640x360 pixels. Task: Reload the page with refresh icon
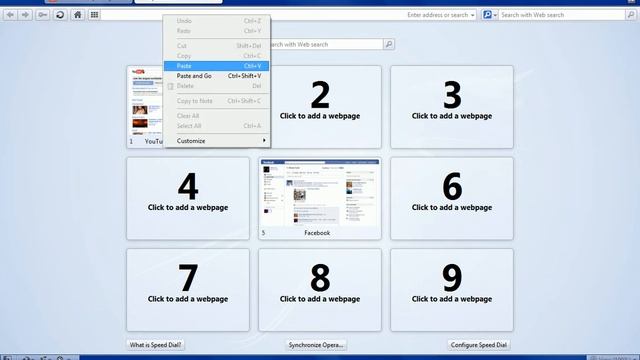[x=60, y=15]
